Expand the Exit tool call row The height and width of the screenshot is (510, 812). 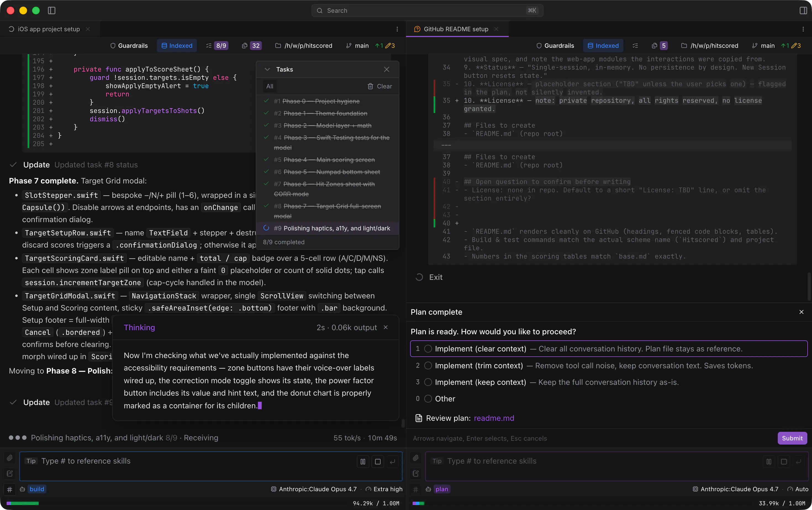429,277
